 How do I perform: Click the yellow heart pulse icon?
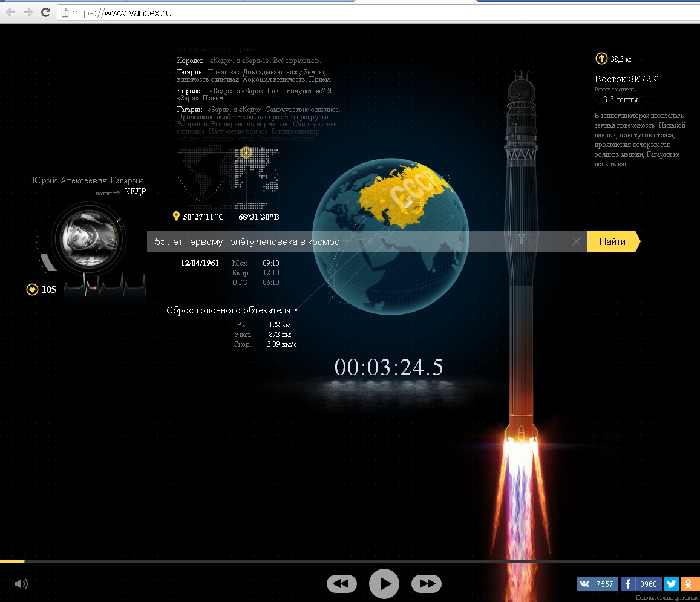pos(32,290)
